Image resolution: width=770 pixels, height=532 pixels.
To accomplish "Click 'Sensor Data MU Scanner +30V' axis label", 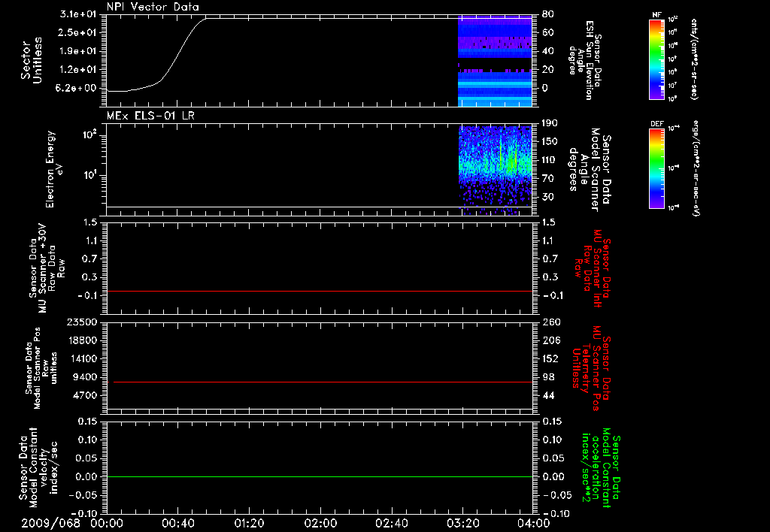I will coord(47,268).
